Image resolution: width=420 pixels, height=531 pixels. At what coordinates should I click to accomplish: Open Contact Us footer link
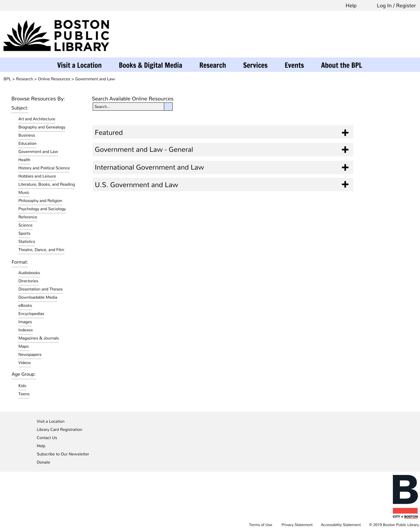pos(47,438)
